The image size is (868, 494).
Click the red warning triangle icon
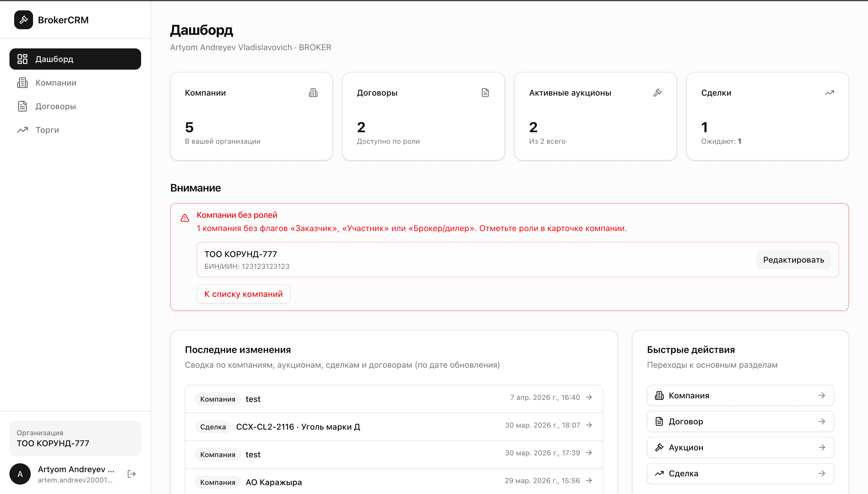(x=185, y=218)
